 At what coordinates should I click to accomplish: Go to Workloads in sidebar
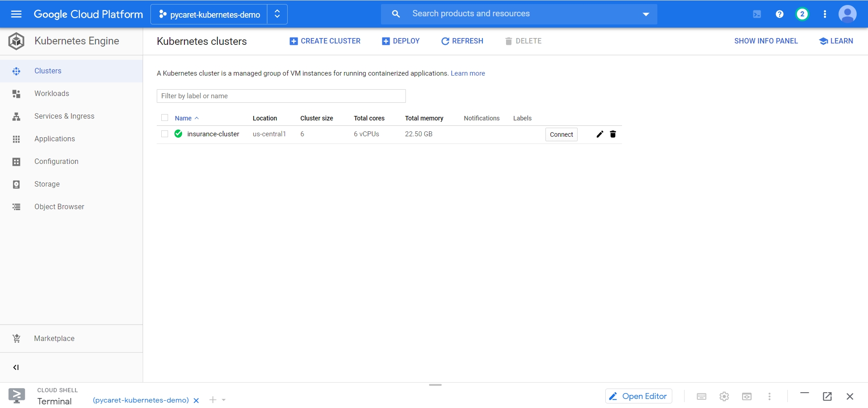[x=52, y=94]
